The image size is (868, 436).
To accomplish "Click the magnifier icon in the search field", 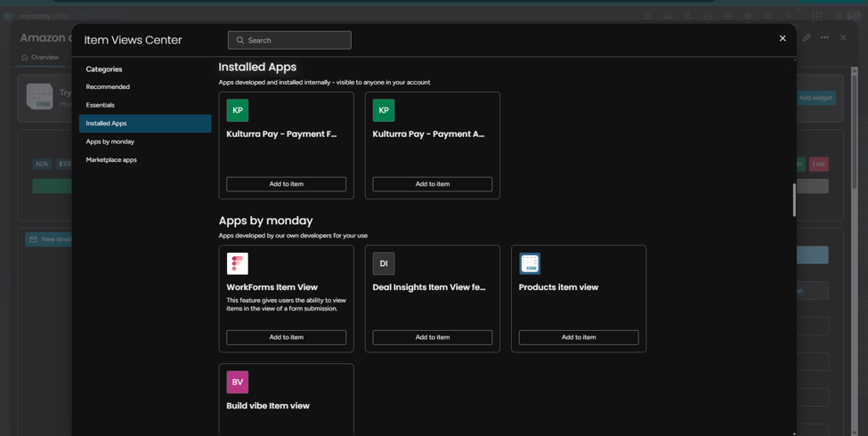I will point(240,40).
